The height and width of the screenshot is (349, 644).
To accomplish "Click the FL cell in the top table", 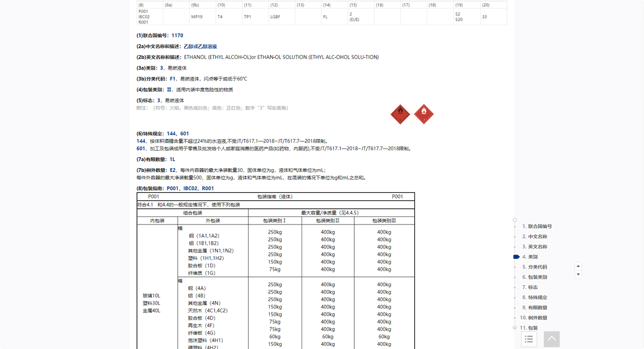I will coord(334,17).
